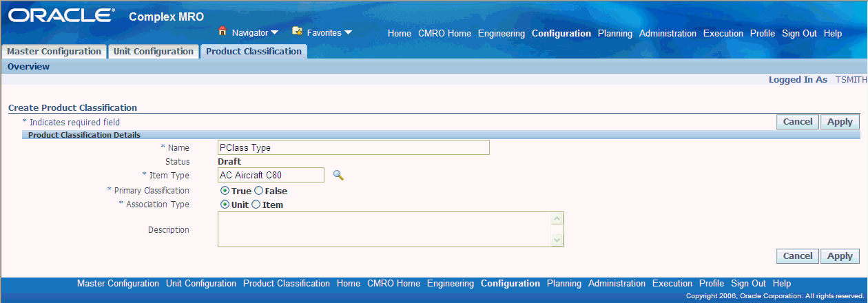The height and width of the screenshot is (303, 868).
Task: Click Description scrollbar down arrow
Action: (x=558, y=240)
